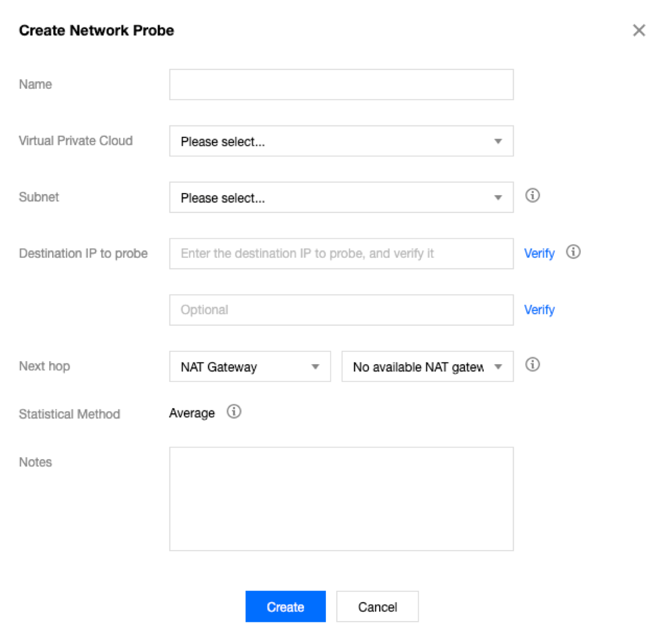Image resolution: width=662 pixels, height=644 pixels.
Task: Click the Optional destination IP field
Action: coord(341,310)
